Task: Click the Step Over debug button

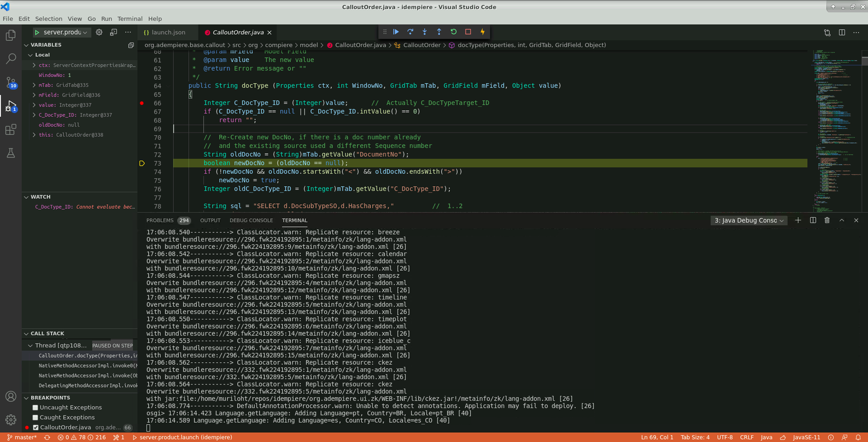Action: (410, 32)
